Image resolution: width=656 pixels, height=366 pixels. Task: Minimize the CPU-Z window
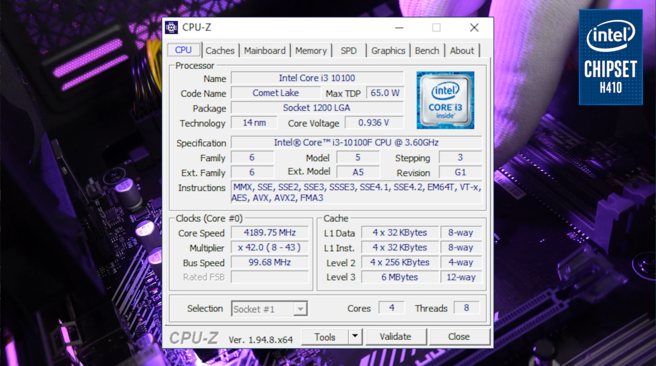[399, 28]
